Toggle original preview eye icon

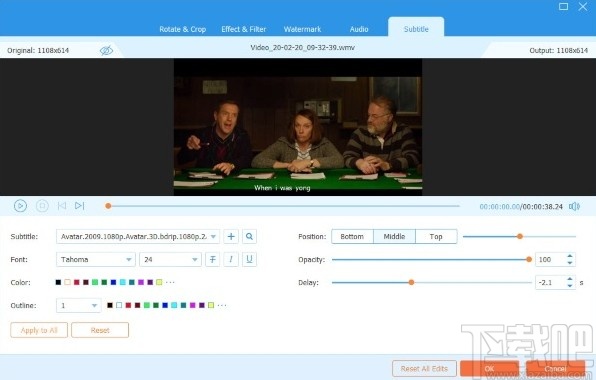pos(106,50)
